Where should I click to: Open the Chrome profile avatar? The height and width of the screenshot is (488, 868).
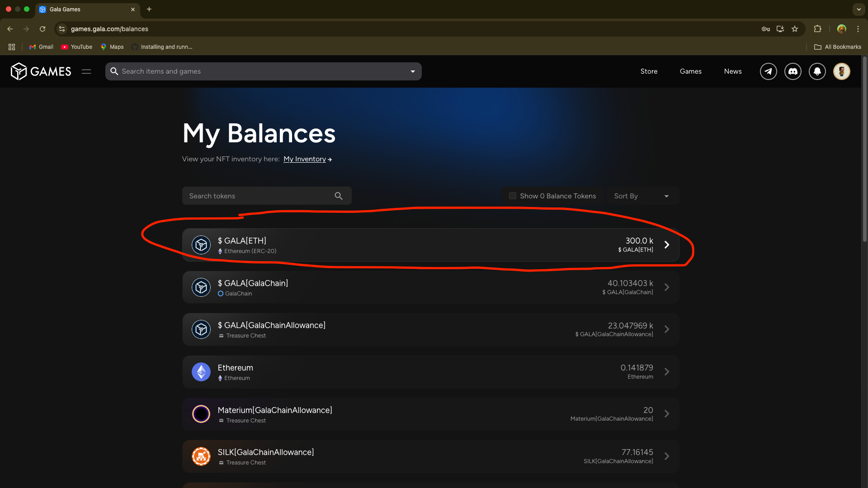[x=841, y=29]
